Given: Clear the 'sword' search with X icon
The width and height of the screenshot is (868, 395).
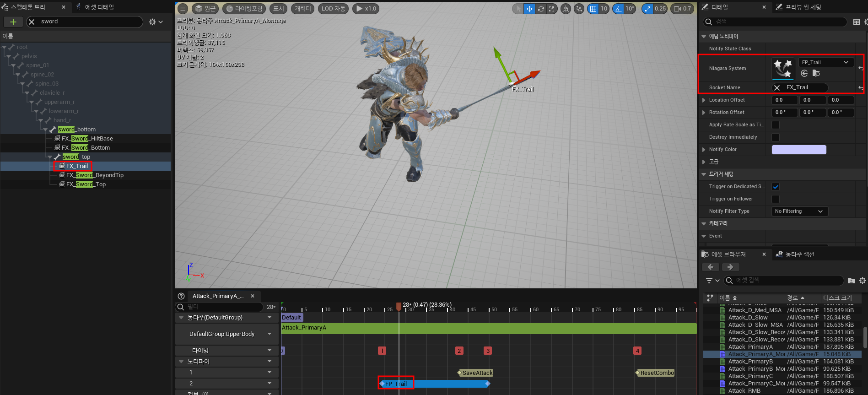Looking at the screenshot, I should [x=32, y=22].
